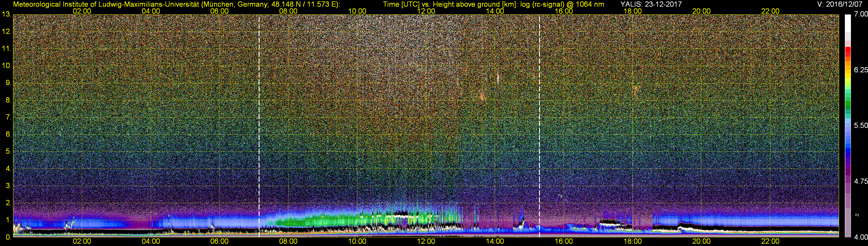
Task: Click the 16:00 label on the top time axis
Action: (564, 11)
